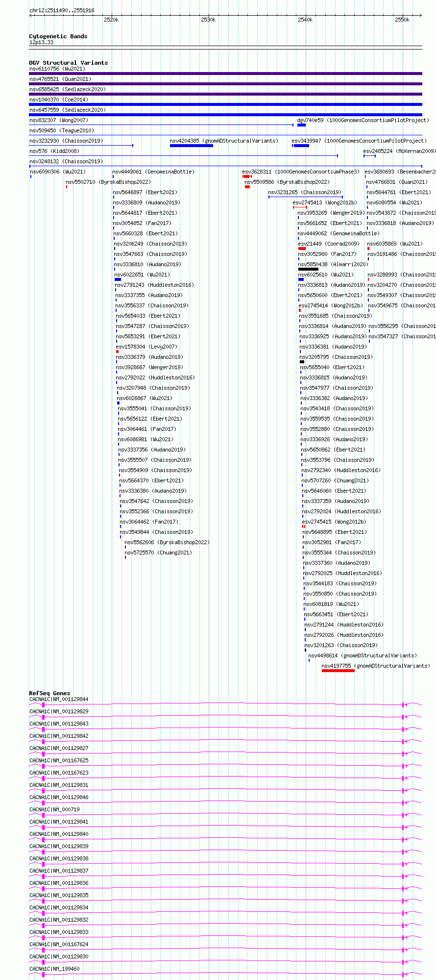This screenshot has width=436, height=980.
Task: Click the black nsv3205795 variant bar
Action: tap(302, 362)
